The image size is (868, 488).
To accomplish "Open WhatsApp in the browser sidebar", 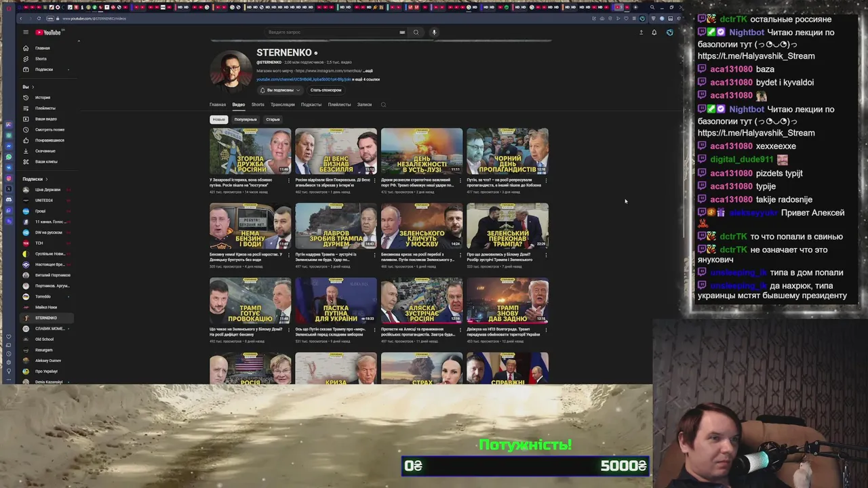I will [x=8, y=157].
